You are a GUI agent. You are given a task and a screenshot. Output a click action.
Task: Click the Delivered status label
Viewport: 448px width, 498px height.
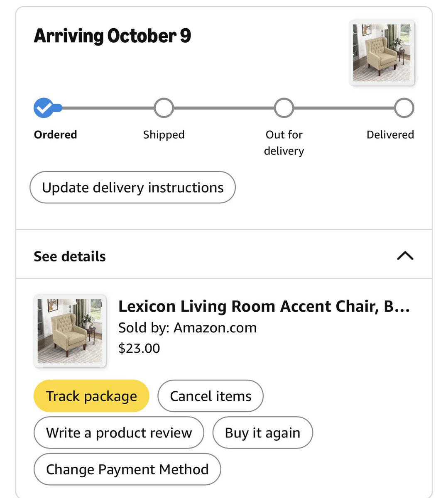[390, 134]
